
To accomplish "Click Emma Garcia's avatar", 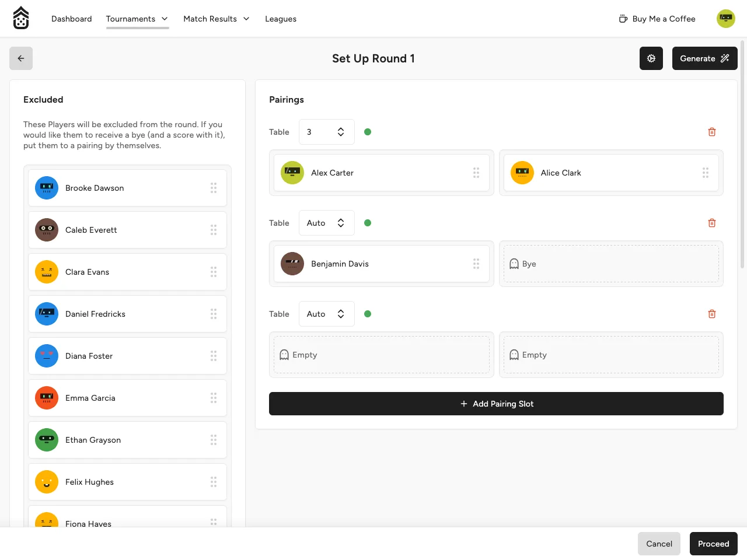I will (x=47, y=398).
